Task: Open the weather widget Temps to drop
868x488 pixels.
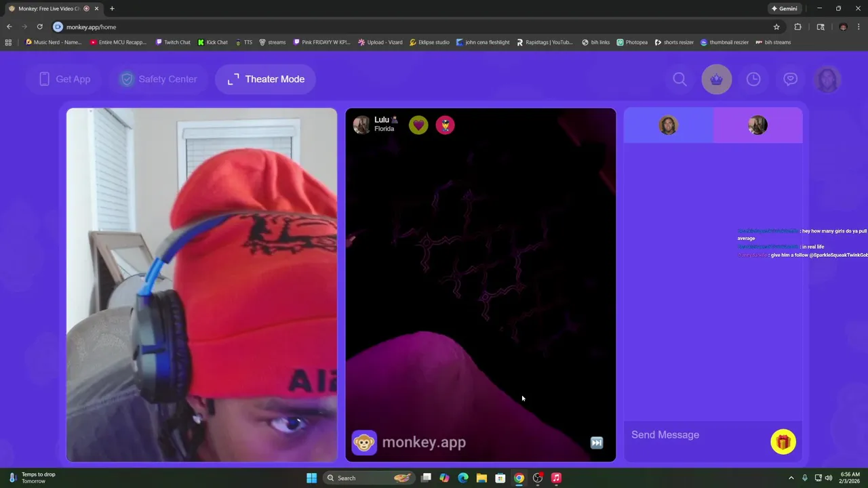Action: pos(33,478)
